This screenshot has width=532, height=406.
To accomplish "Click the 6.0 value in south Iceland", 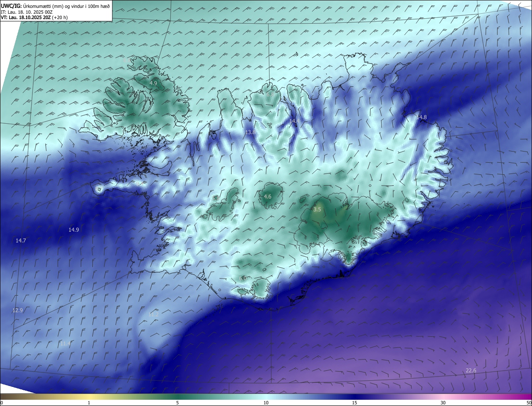I will [x=243, y=278].
